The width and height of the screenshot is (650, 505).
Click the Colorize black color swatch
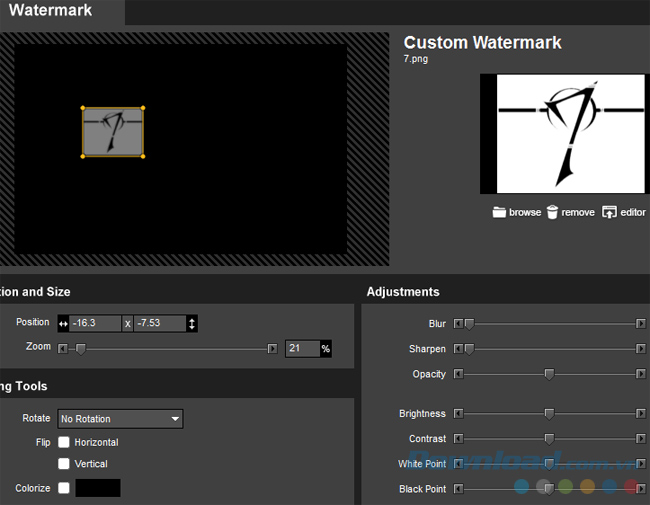click(98, 488)
